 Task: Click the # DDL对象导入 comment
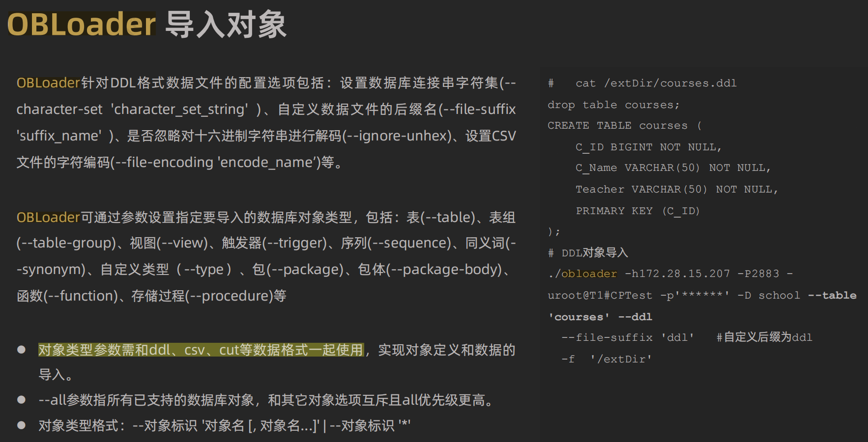click(588, 253)
